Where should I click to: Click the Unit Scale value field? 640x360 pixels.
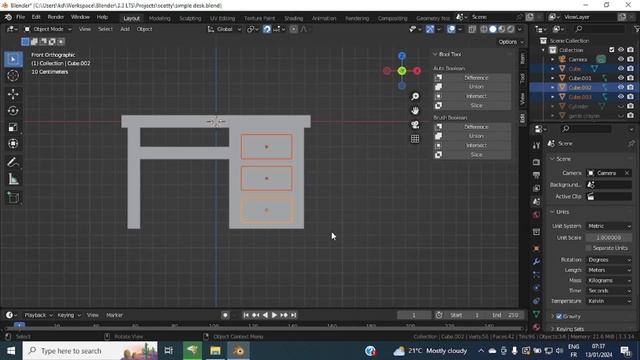coord(609,238)
